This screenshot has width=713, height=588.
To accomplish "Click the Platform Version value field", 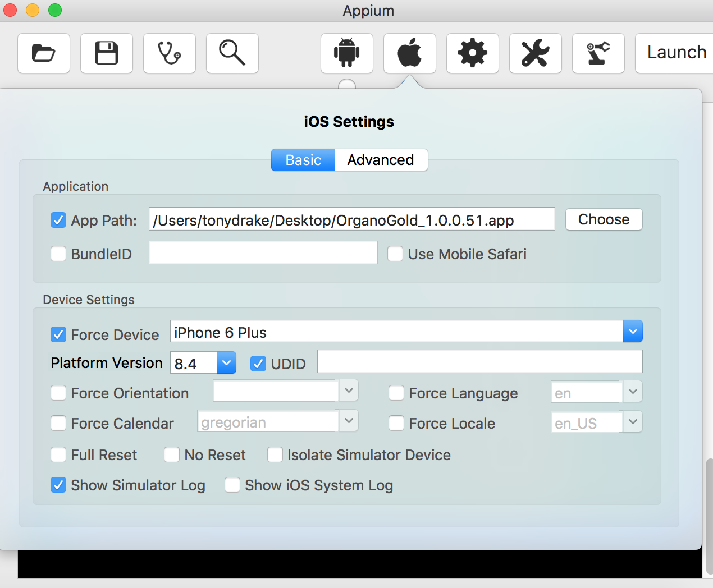I will click(194, 363).
